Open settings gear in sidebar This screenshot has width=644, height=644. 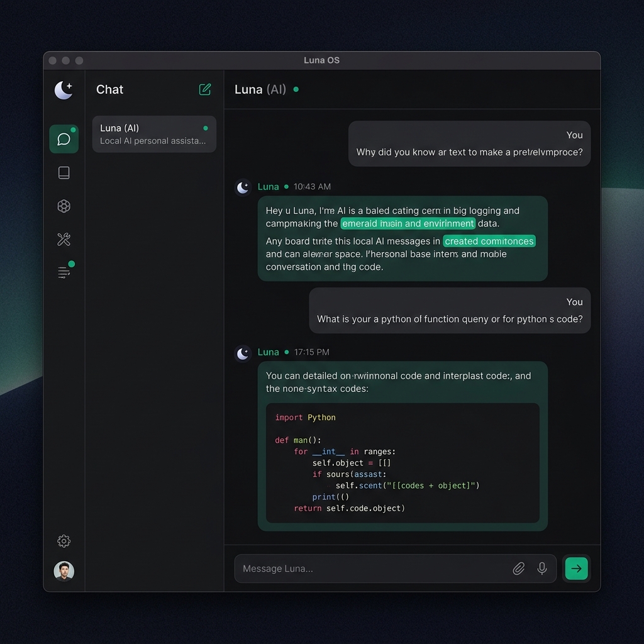point(64,541)
